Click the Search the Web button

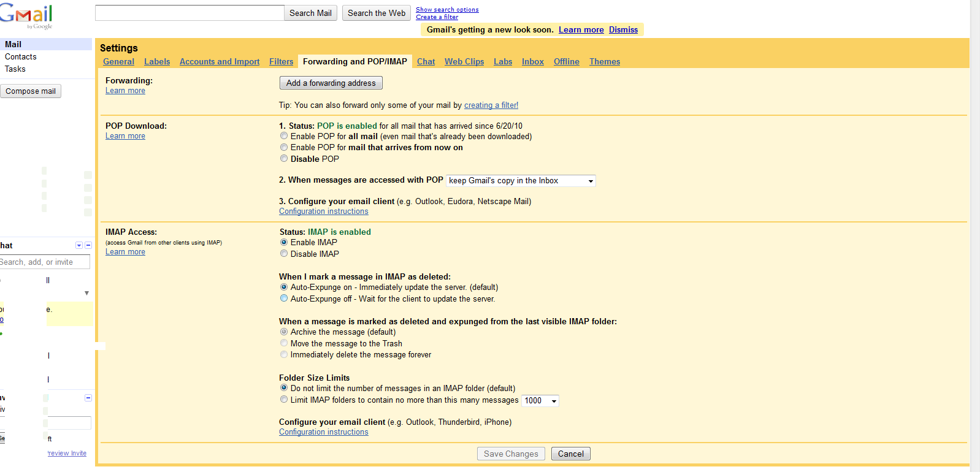[x=377, y=13]
